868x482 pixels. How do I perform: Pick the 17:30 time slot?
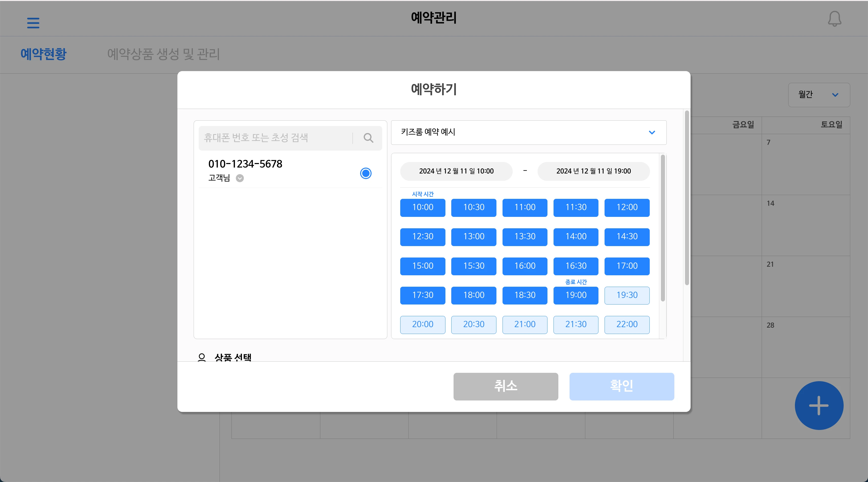click(423, 296)
